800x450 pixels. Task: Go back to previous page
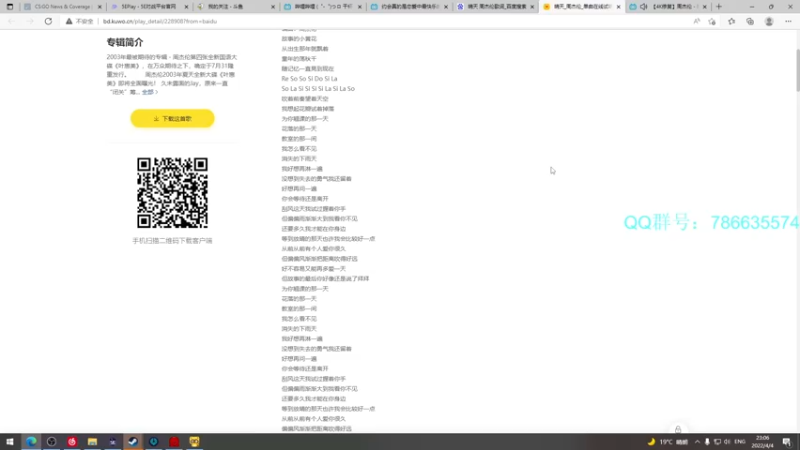[x=11, y=21]
